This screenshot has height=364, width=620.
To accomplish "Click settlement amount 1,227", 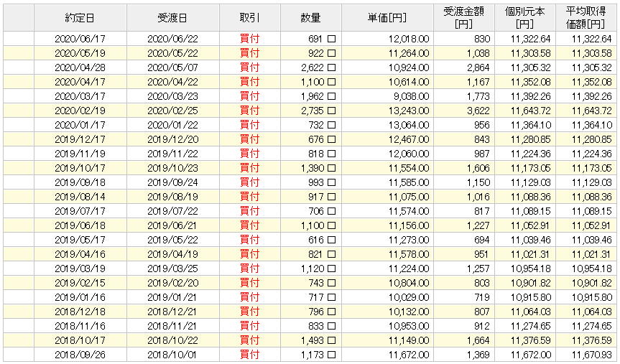I will [x=478, y=225].
